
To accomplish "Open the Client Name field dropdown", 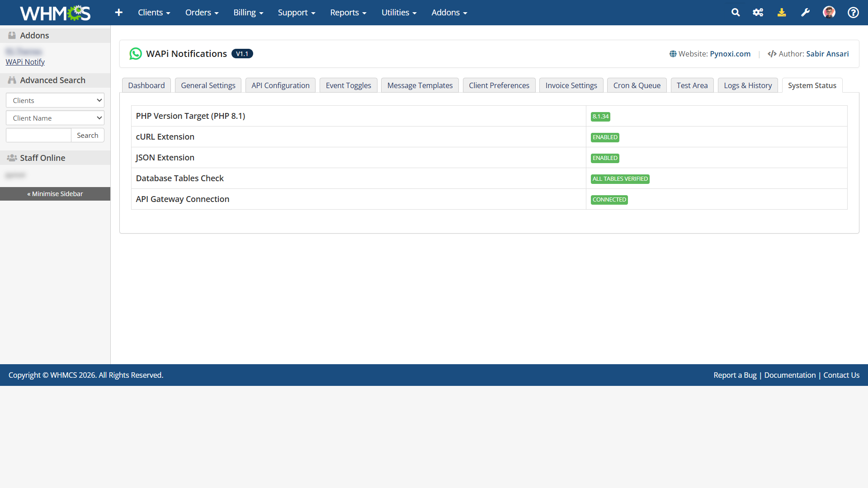I will tap(55, 118).
